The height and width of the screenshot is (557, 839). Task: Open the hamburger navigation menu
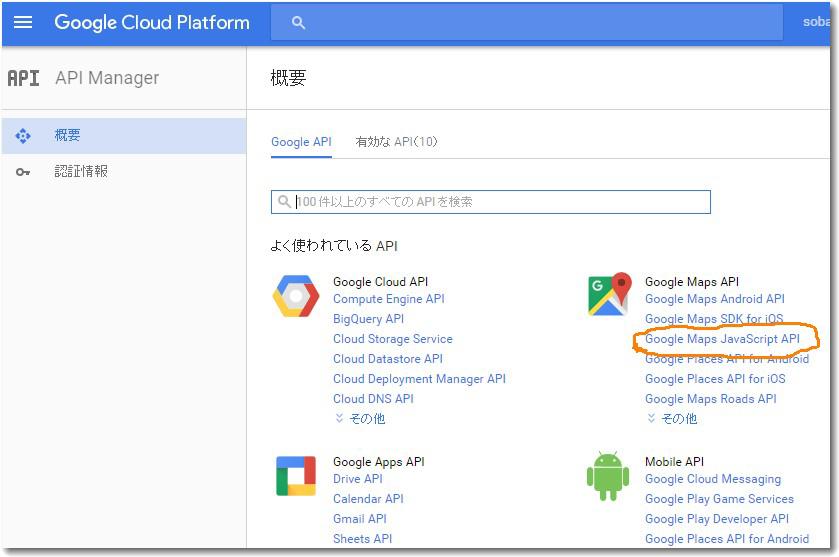coord(22,22)
